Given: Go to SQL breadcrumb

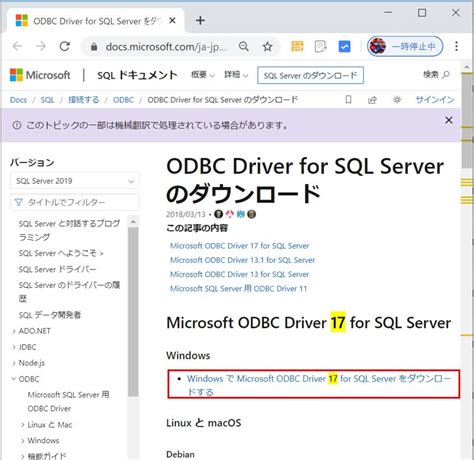Looking at the screenshot, I should pyautogui.click(x=47, y=100).
